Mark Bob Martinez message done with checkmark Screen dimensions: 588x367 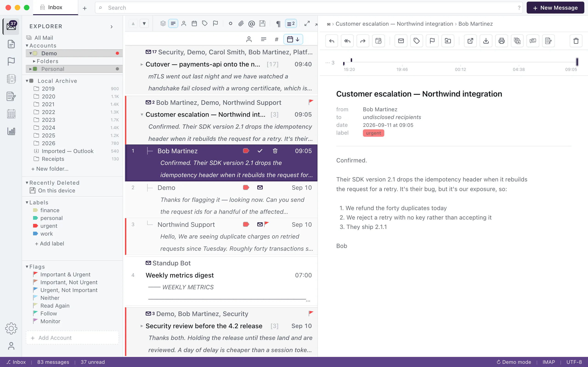260,151
